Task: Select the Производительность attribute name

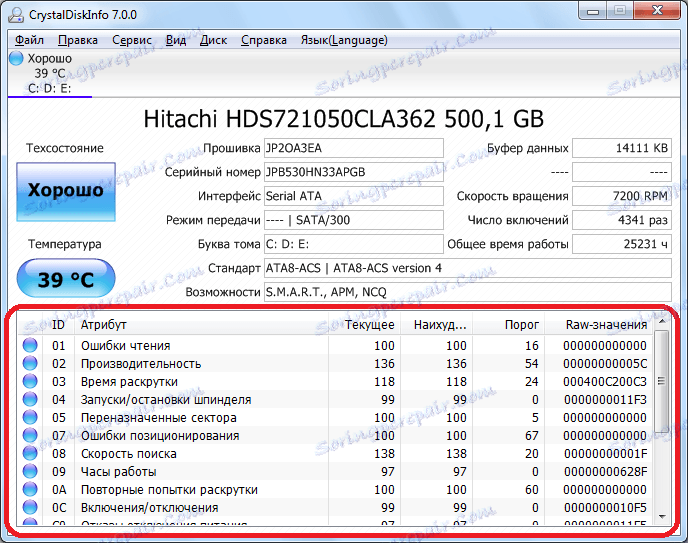Action: (141, 364)
